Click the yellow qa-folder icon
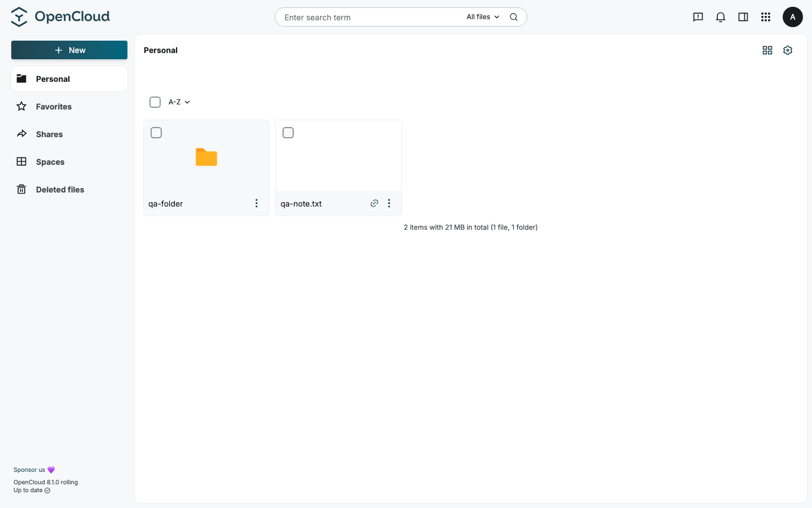812x508 pixels. coord(206,157)
